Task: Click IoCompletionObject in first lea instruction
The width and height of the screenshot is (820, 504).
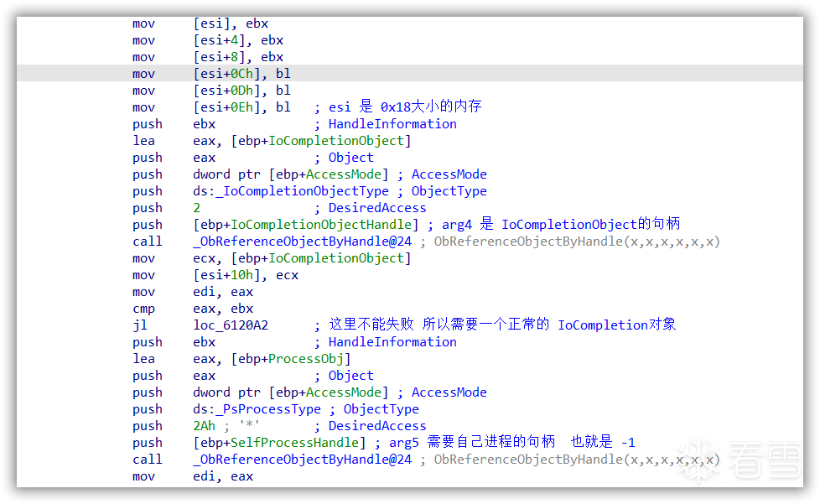Action: click(x=336, y=141)
